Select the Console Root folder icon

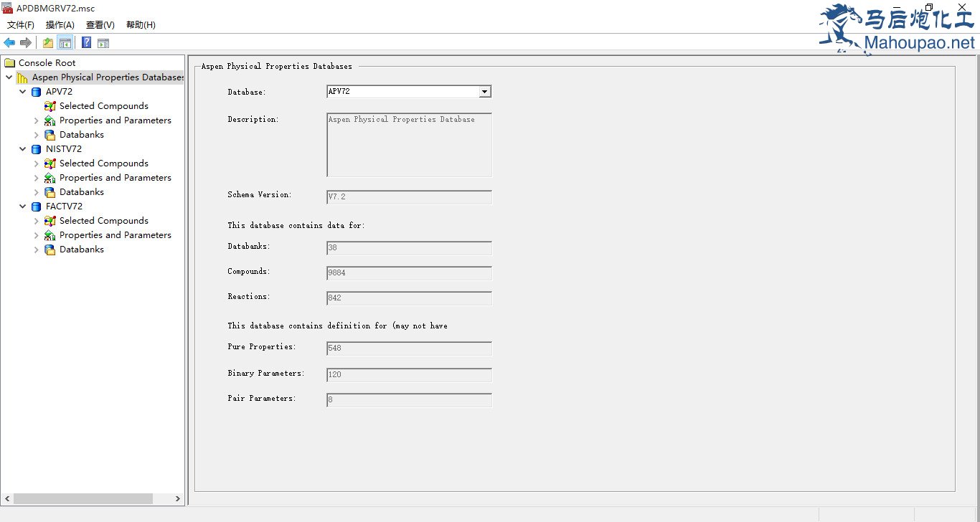point(10,63)
